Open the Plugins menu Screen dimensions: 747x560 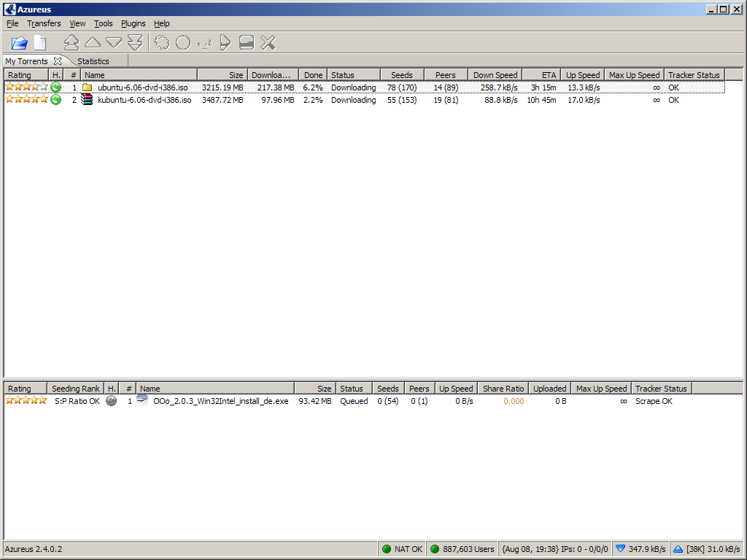click(x=133, y=23)
